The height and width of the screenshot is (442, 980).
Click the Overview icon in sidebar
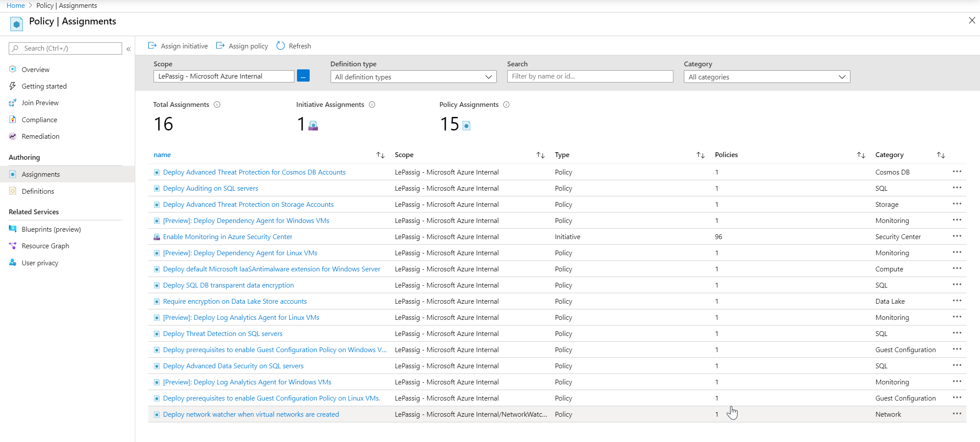pos(13,69)
